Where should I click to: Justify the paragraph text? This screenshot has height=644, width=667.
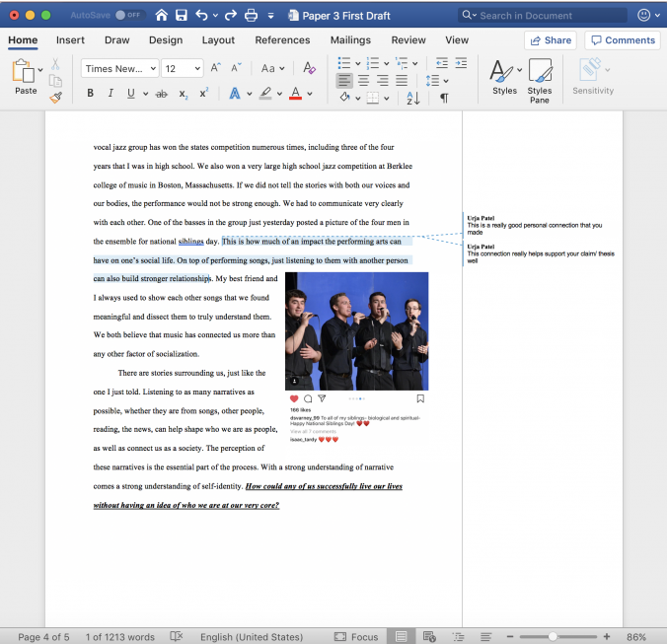402,80
